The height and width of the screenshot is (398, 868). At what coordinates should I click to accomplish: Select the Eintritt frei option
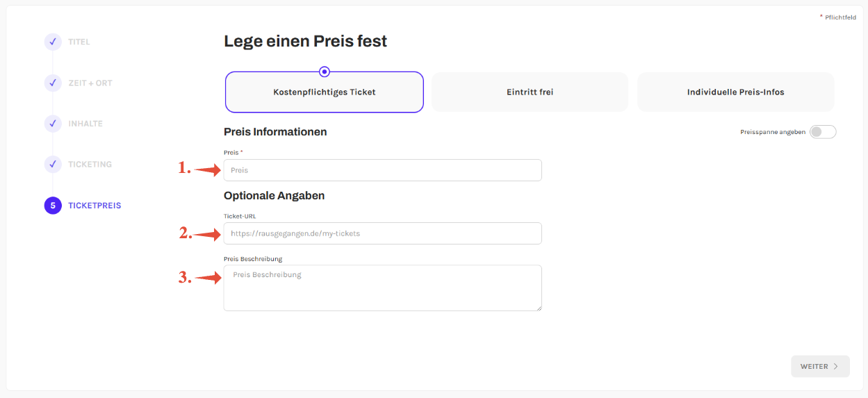530,92
